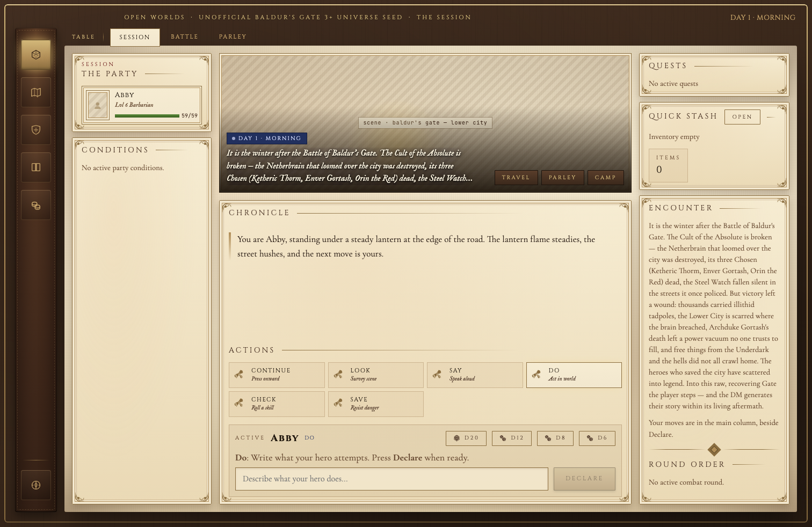
Task: Click the Abby party member name
Action: pyautogui.click(x=125, y=95)
